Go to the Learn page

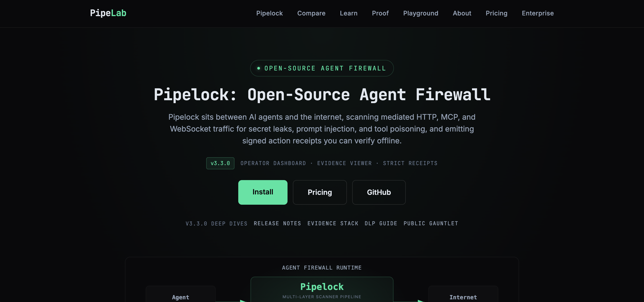pyautogui.click(x=348, y=13)
